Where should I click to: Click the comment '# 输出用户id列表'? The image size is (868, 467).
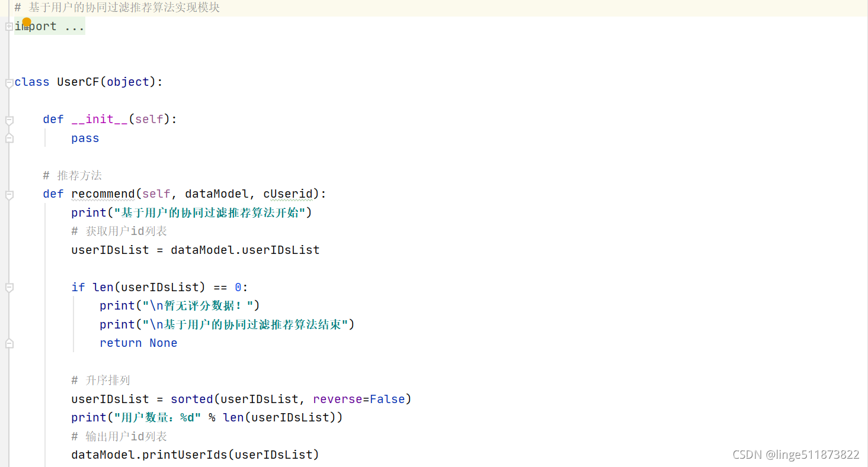tap(119, 436)
